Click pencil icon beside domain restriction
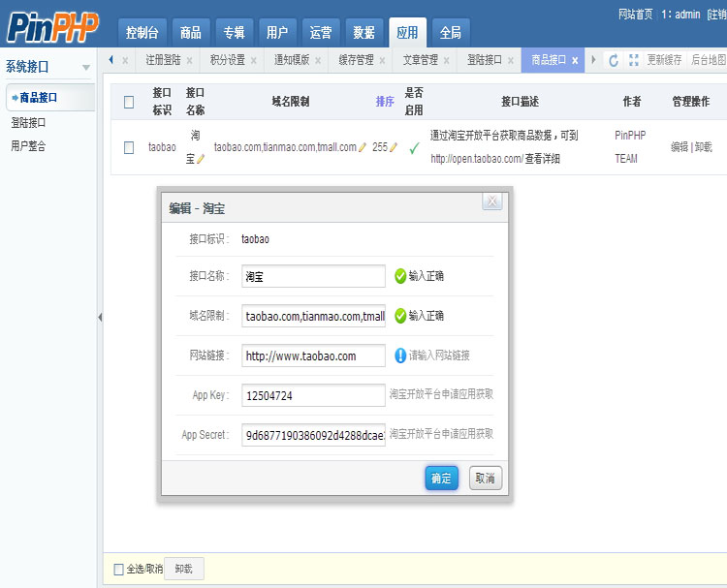 click(x=363, y=147)
